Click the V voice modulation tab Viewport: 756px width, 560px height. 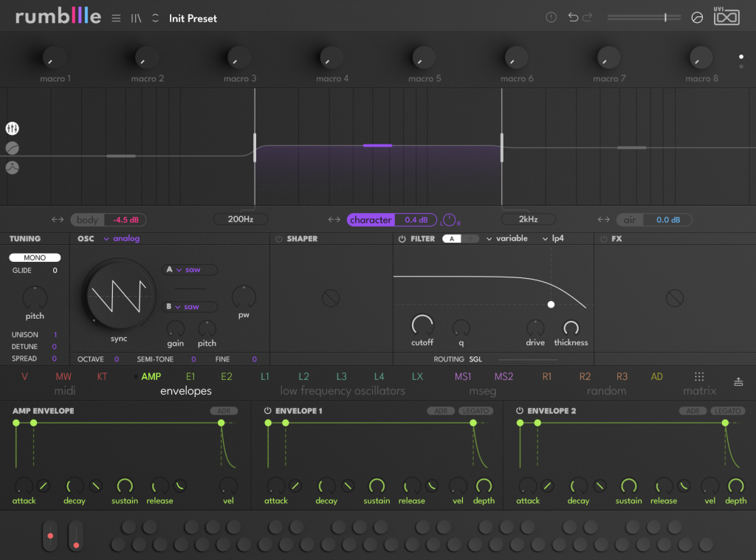[24, 376]
